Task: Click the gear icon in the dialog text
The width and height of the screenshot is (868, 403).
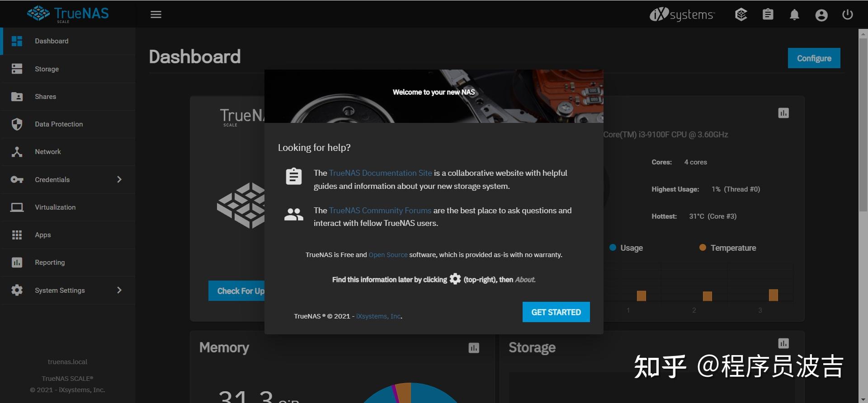Action: point(455,279)
